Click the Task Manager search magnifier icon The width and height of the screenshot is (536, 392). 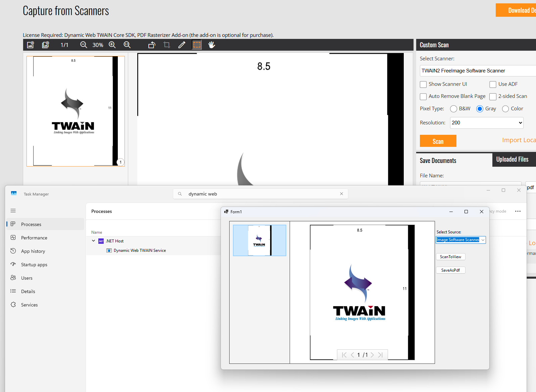(180, 194)
